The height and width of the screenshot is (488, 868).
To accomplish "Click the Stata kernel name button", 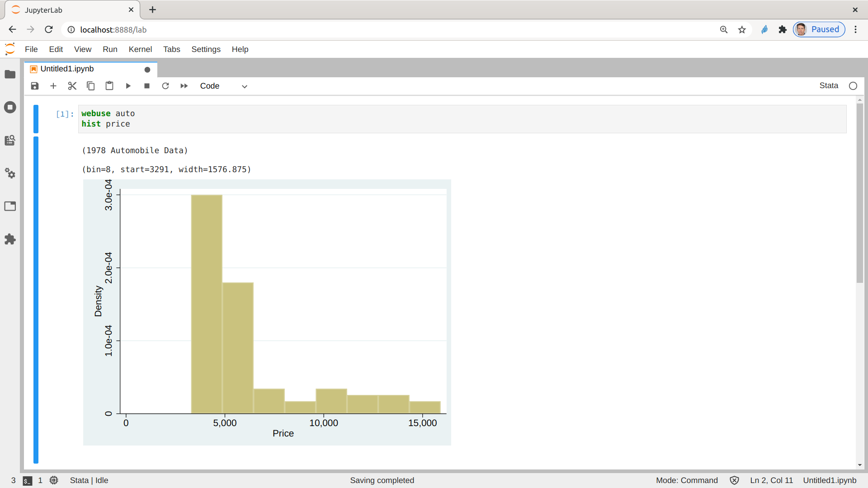I will click(828, 86).
